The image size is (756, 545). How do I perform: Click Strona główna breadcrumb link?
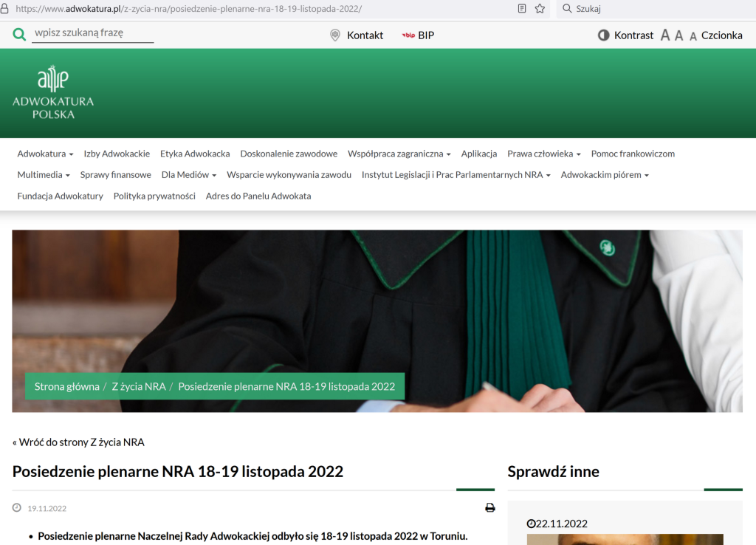point(66,386)
